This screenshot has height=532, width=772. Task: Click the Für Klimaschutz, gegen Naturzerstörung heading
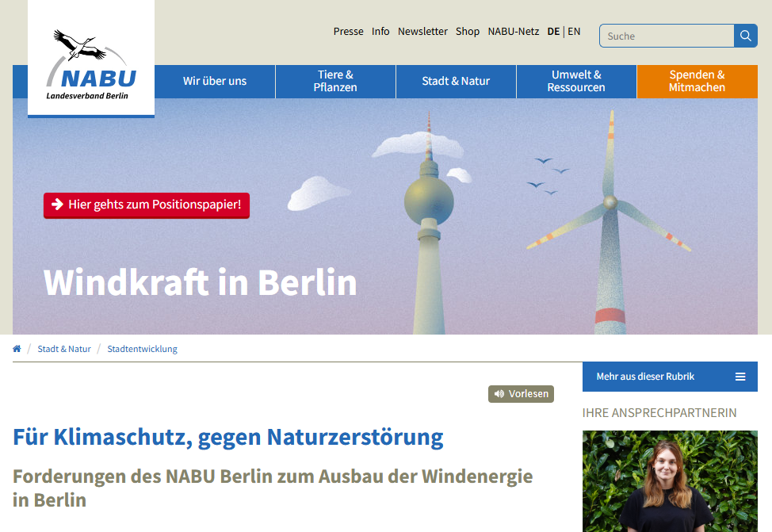coord(228,438)
